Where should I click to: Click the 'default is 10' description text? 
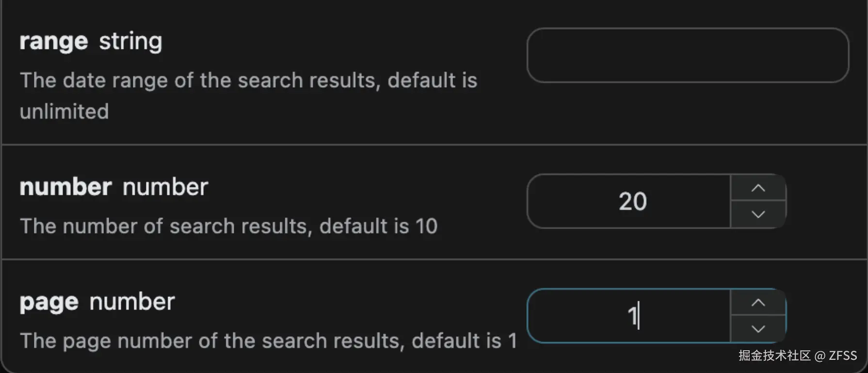378,226
